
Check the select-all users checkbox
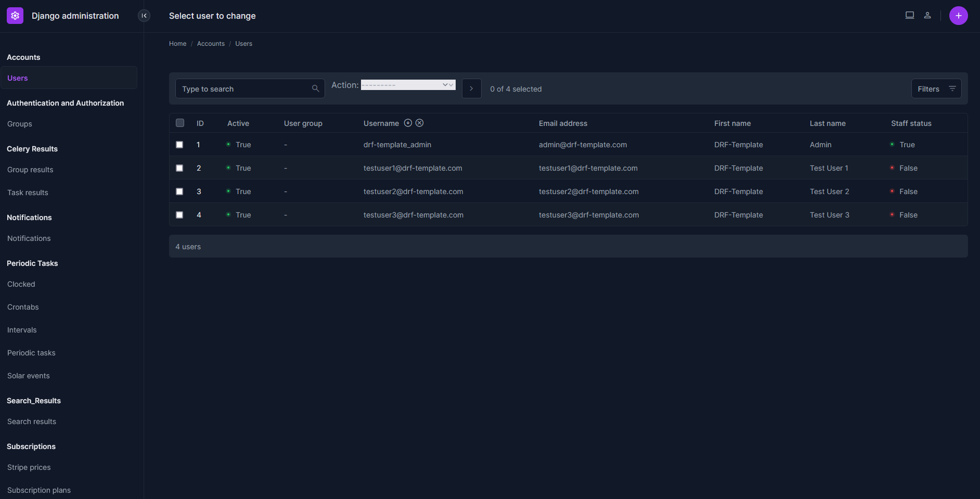[x=180, y=123]
